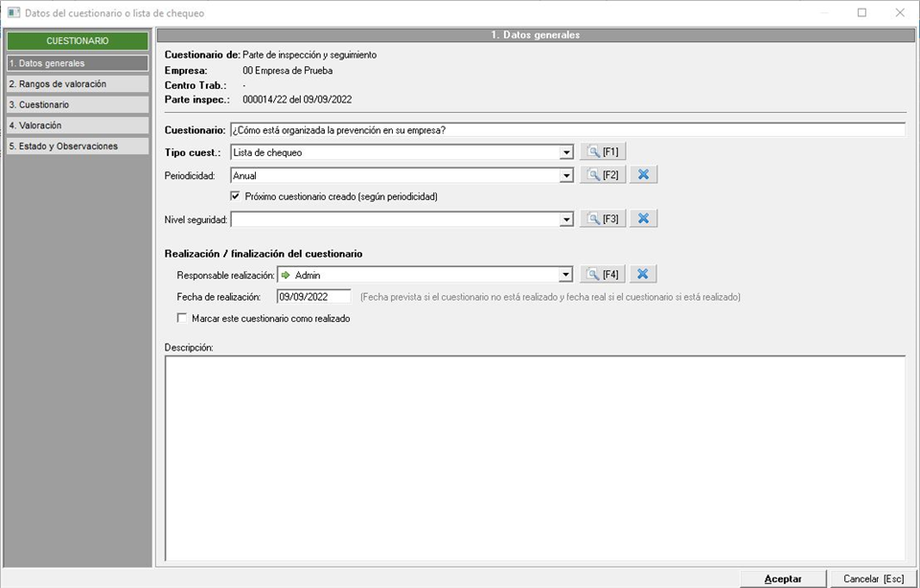Click the 'Realización / finalización del cuestionario' heading

[x=264, y=254]
